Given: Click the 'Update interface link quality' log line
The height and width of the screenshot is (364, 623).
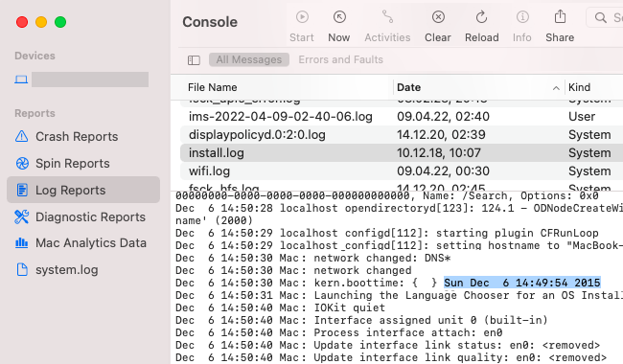Looking at the screenshot, I should pos(391,357).
